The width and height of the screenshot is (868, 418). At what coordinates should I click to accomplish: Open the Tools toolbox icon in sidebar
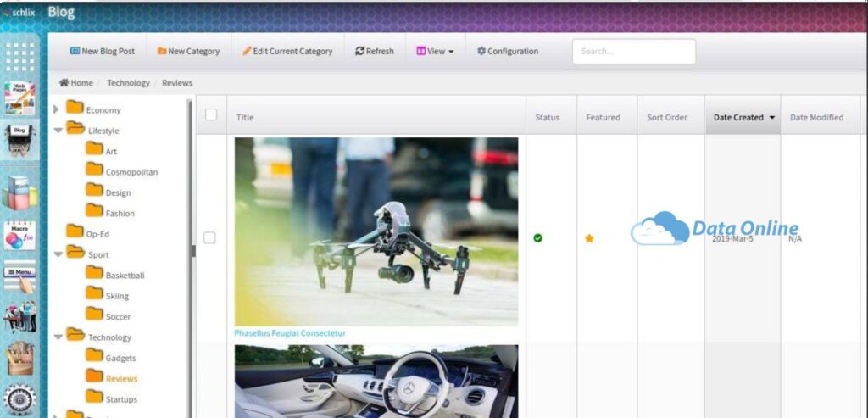tap(19, 359)
